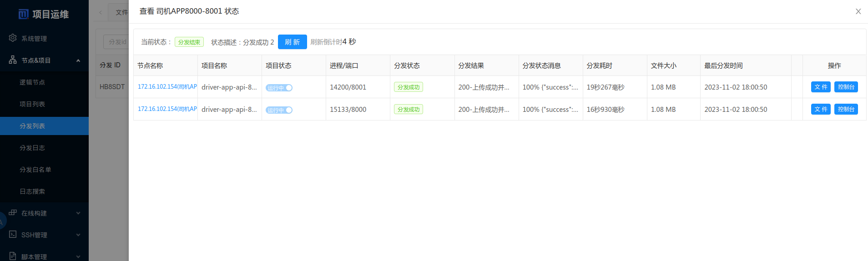Toggle 运行中 switch for port 8000 row
868x261 pixels.
click(279, 110)
